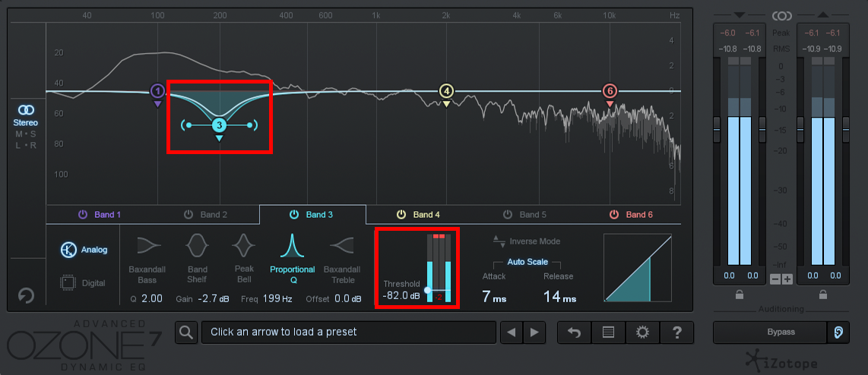Open Ozone options gear

tap(642, 332)
